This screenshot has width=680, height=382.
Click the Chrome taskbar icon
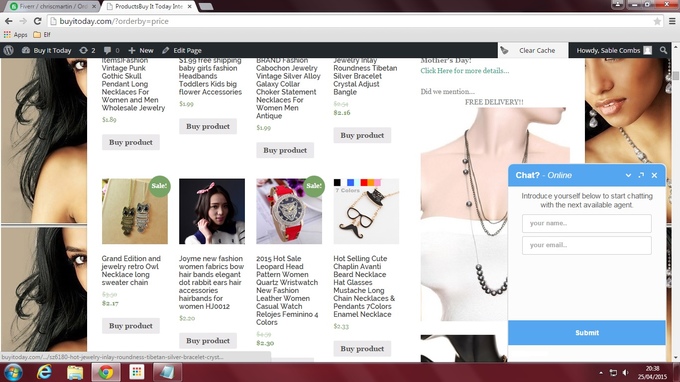pyautogui.click(x=105, y=372)
